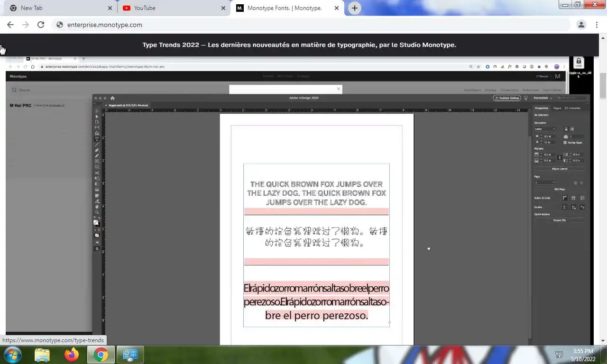The width and height of the screenshot is (607, 364).
Task: Select the Hand tool in InDesign
Action: 97,207
